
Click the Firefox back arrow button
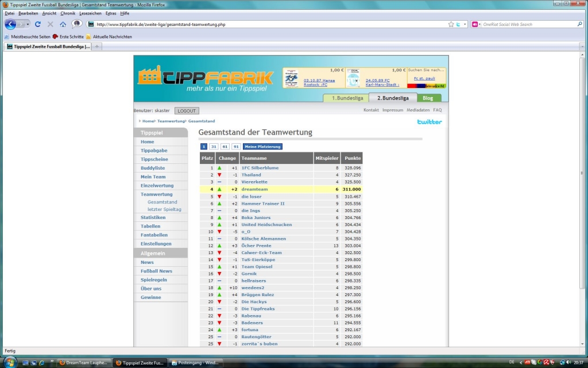[x=10, y=24]
